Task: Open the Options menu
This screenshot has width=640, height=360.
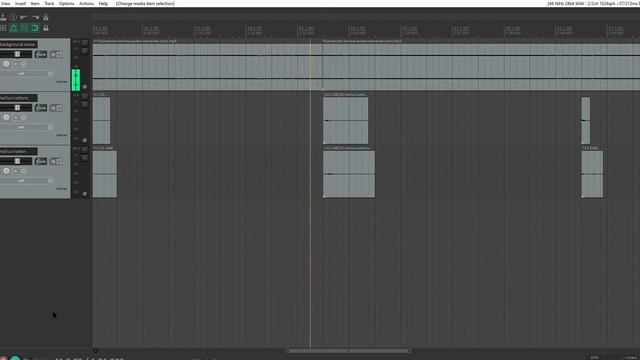Action: tap(67, 3)
